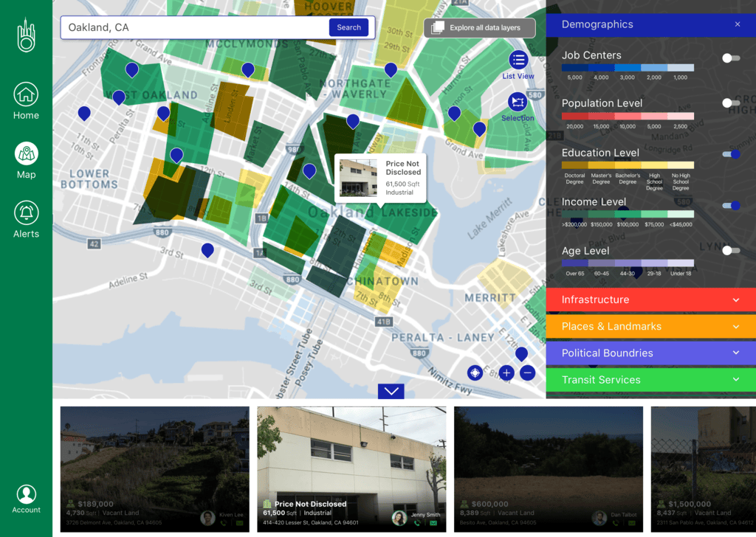Go to the Home icon
Viewport: 756px width, 537px height.
(26, 94)
